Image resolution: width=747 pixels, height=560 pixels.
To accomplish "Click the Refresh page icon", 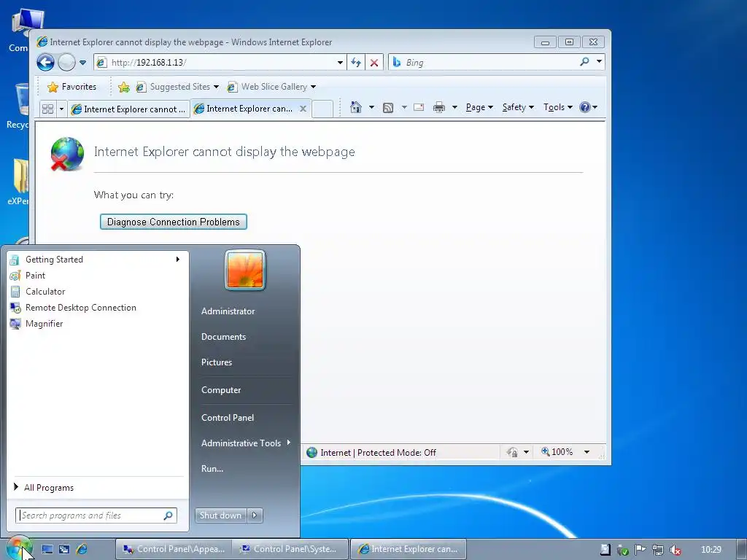I will [356, 63].
